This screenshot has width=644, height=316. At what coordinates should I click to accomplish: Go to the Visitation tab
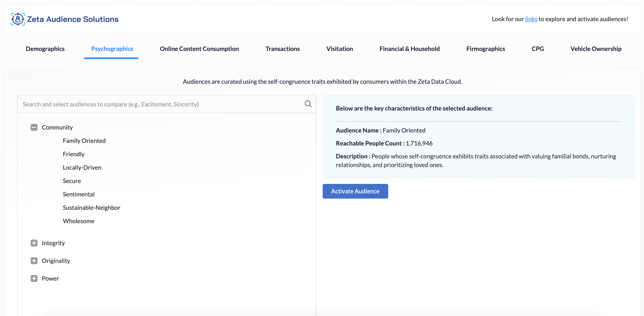click(x=339, y=49)
